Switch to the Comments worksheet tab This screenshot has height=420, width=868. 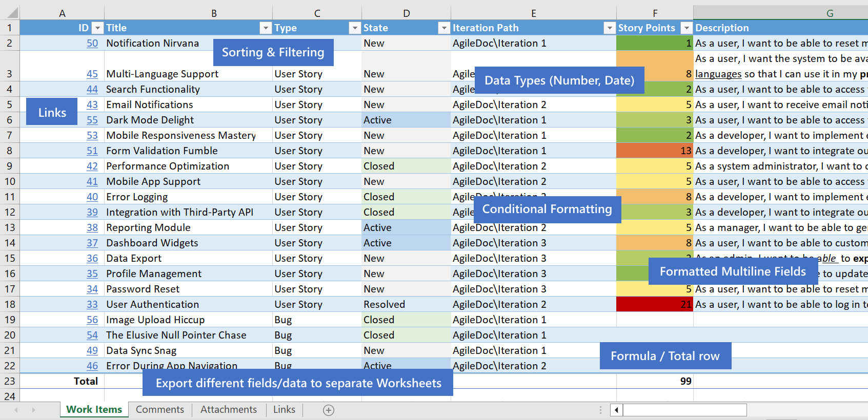click(159, 410)
